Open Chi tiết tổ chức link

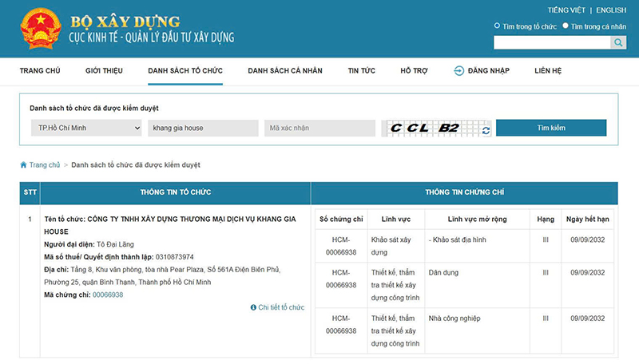click(x=281, y=307)
